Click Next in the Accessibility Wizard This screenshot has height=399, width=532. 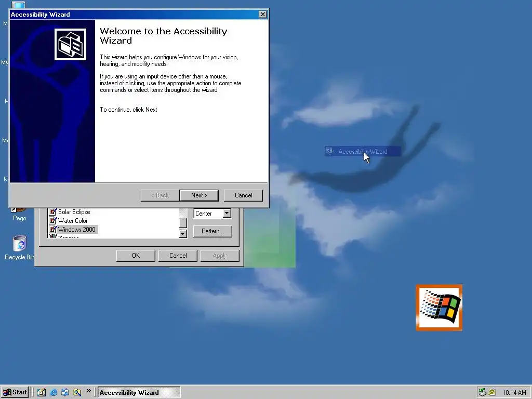199,195
